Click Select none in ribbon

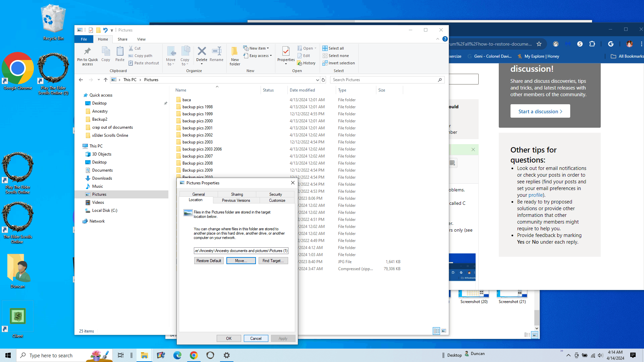pyautogui.click(x=335, y=56)
